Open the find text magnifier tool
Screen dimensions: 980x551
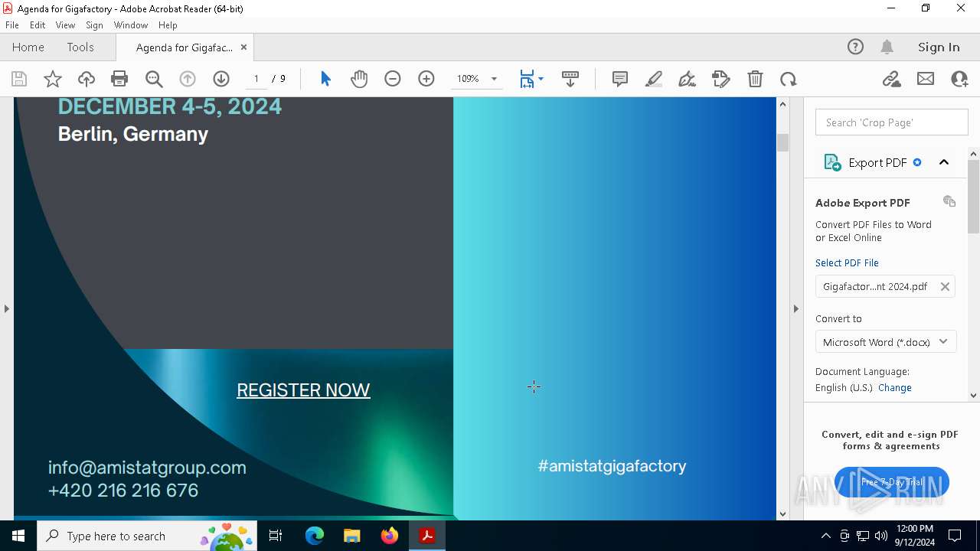(x=154, y=79)
